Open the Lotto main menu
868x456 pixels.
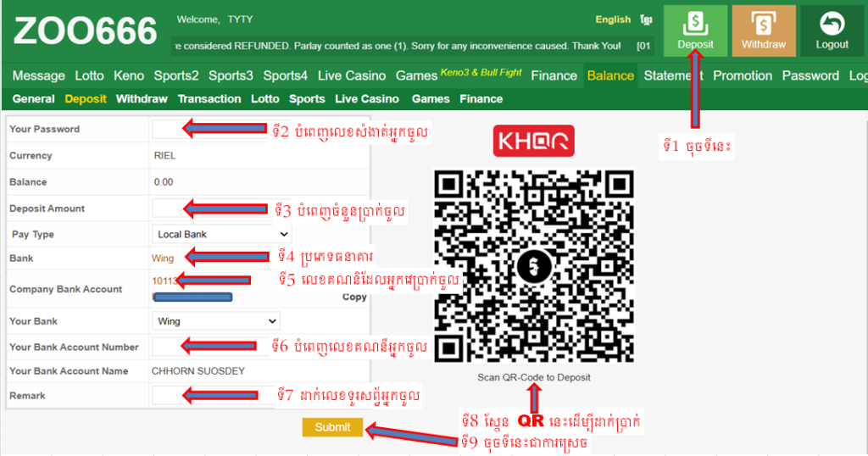pos(89,75)
